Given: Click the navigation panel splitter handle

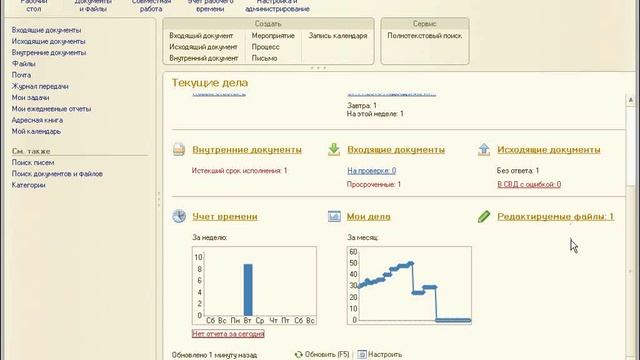Looking at the screenshot, I should pos(159,199).
